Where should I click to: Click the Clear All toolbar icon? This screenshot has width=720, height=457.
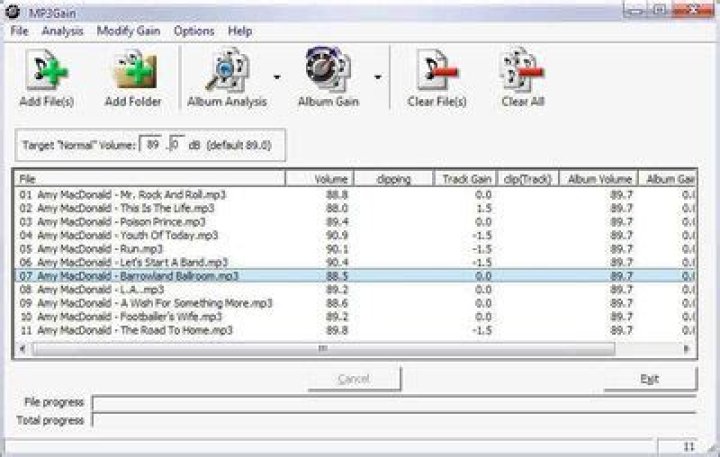(x=523, y=79)
